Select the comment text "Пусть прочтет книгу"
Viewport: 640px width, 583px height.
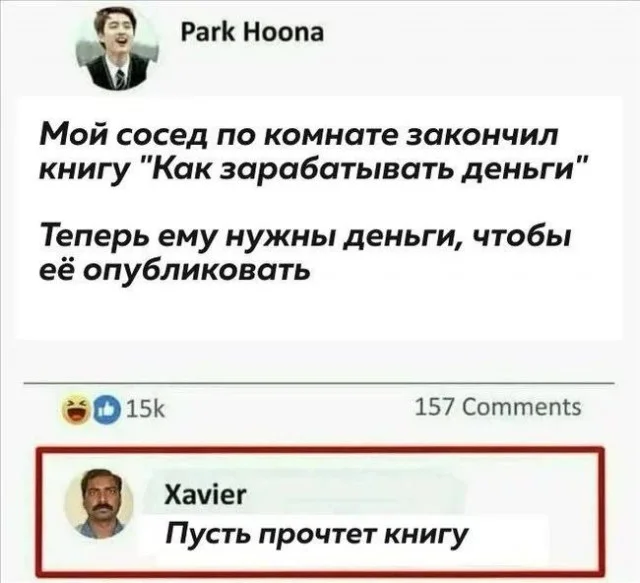[x=316, y=534]
